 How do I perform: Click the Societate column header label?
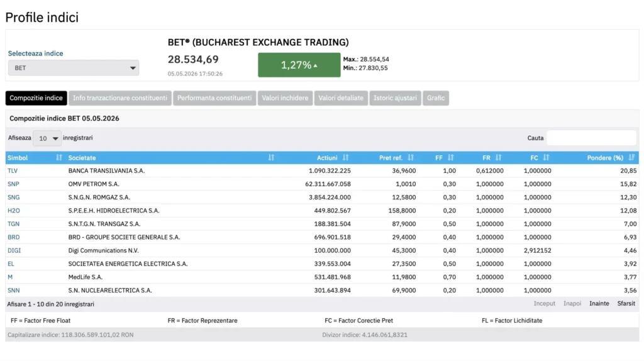(82, 158)
